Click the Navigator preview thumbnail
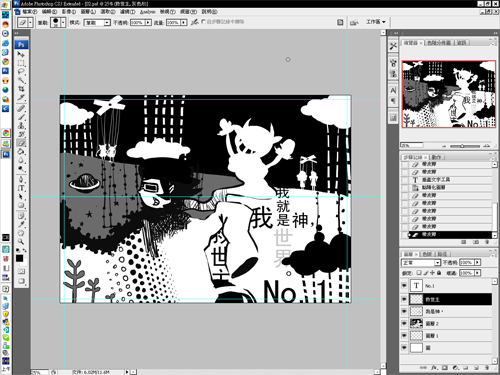Viewport: 500px width, 375px height. 449,94
